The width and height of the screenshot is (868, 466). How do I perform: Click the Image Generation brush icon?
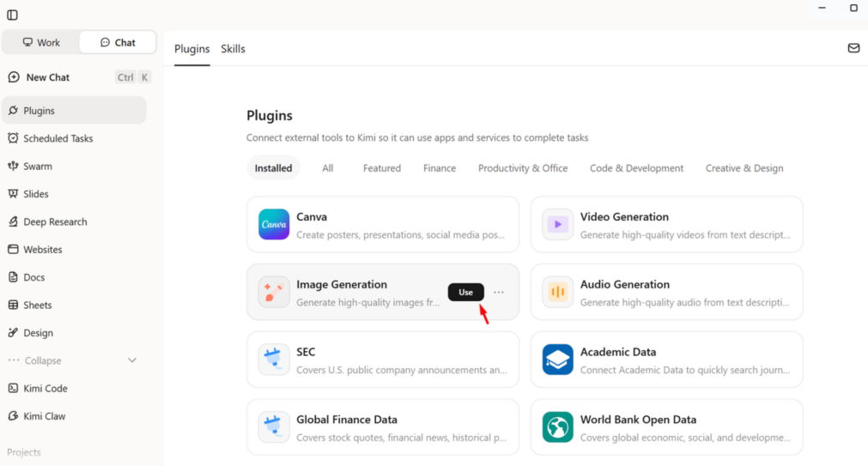(x=274, y=292)
